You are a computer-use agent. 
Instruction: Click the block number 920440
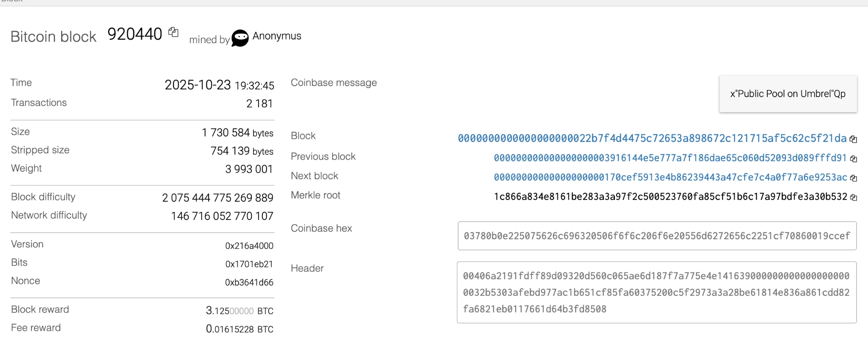coord(135,34)
